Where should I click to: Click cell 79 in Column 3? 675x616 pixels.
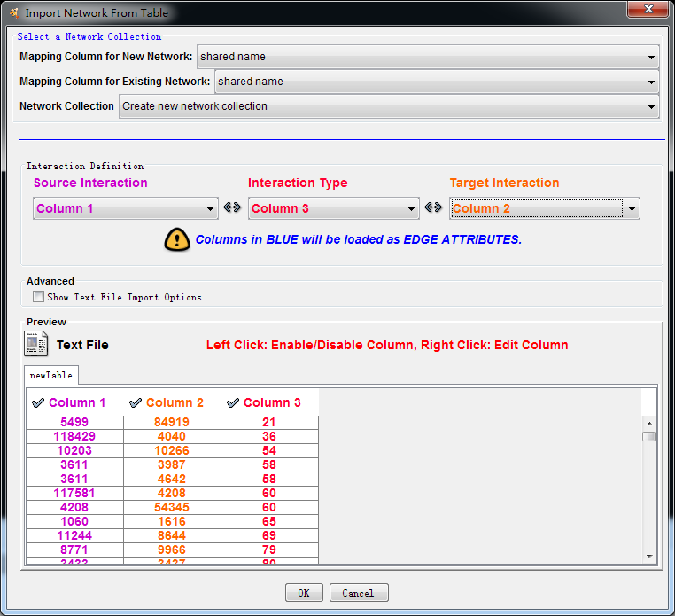269,550
